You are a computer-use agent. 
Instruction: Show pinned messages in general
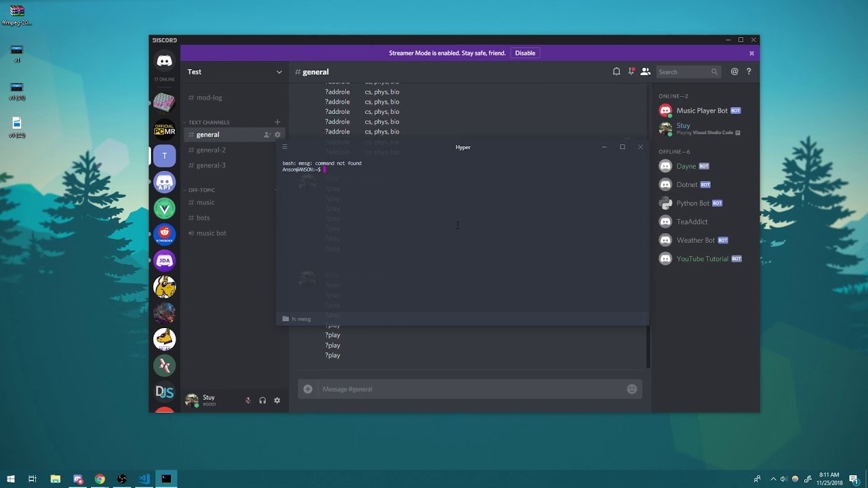[631, 72]
